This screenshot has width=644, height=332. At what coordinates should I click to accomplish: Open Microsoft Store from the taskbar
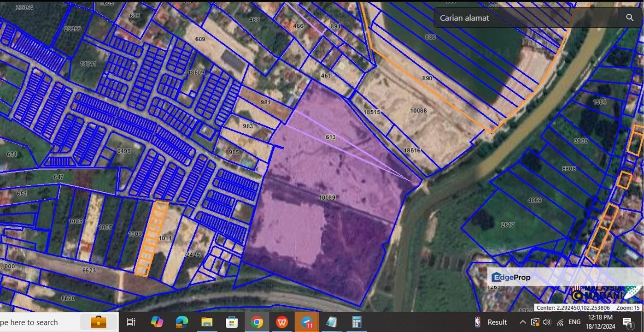point(232,322)
